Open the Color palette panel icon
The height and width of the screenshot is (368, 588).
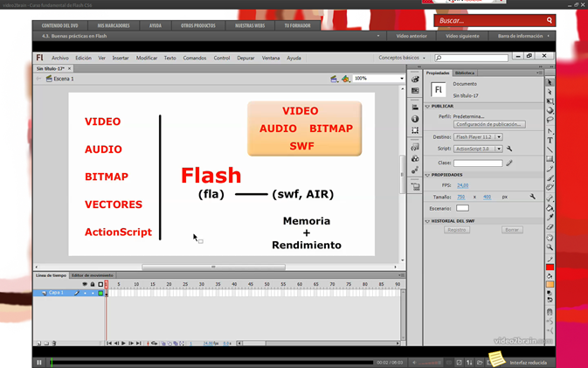pos(415,80)
